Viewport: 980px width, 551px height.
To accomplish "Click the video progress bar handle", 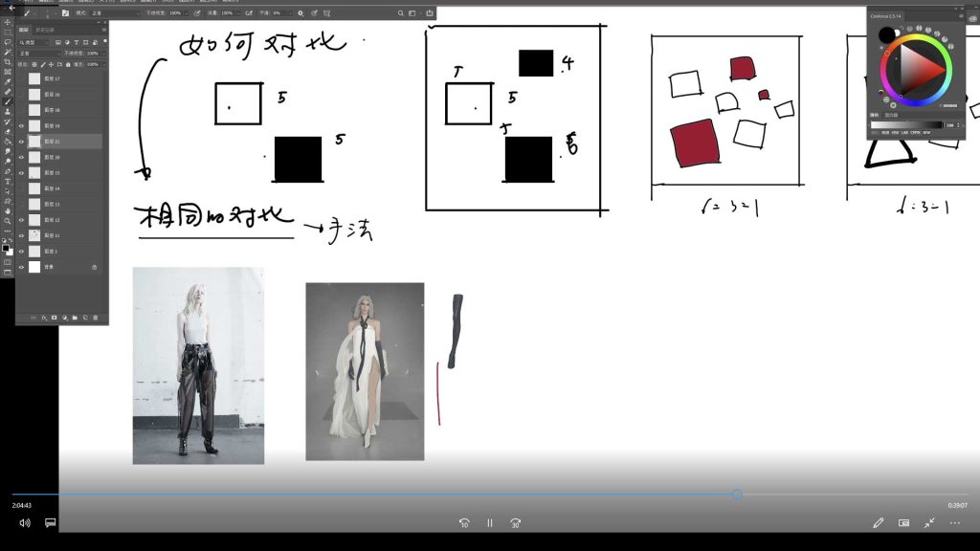I will pyautogui.click(x=737, y=495).
